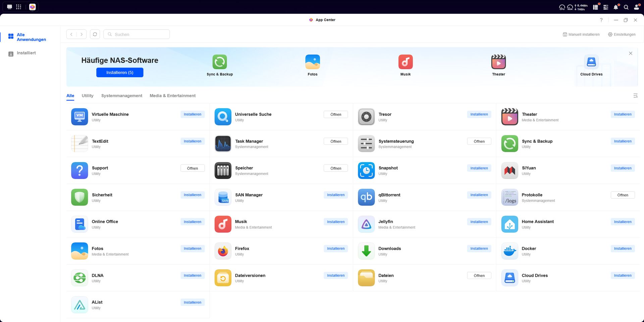Screen dimensions: 644x322
Task: Open Manuell installieren
Action: pyautogui.click(x=581, y=34)
